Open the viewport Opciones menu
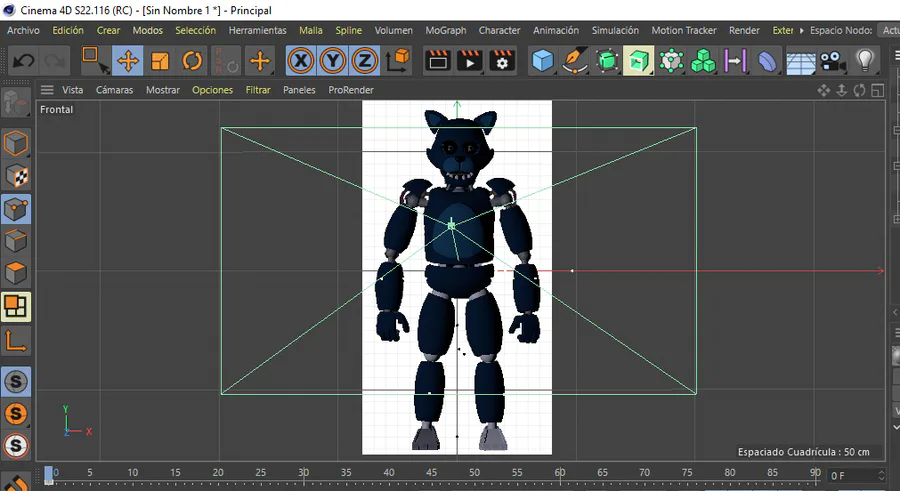 212,90
